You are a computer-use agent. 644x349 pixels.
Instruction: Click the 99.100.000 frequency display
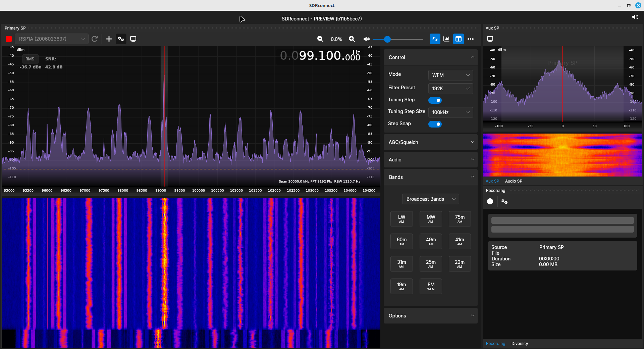coord(320,55)
